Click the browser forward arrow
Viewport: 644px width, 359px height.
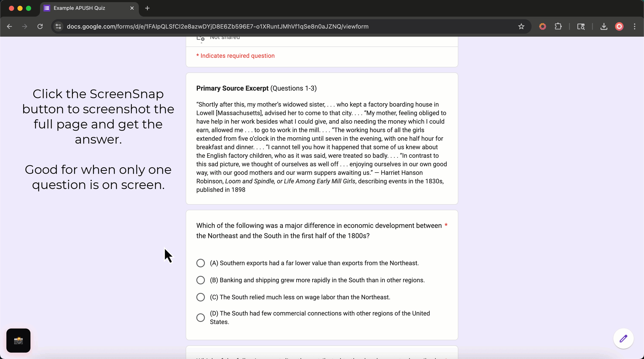[24, 26]
